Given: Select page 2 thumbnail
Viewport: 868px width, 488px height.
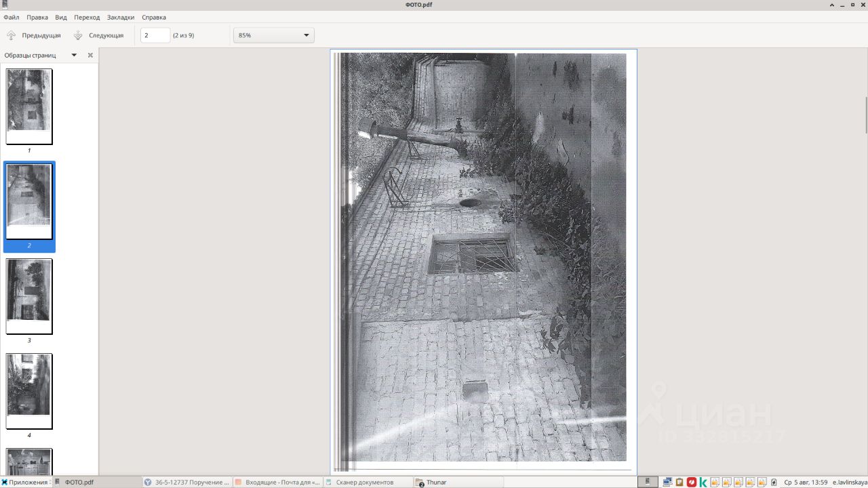Looking at the screenshot, I should pos(29,201).
